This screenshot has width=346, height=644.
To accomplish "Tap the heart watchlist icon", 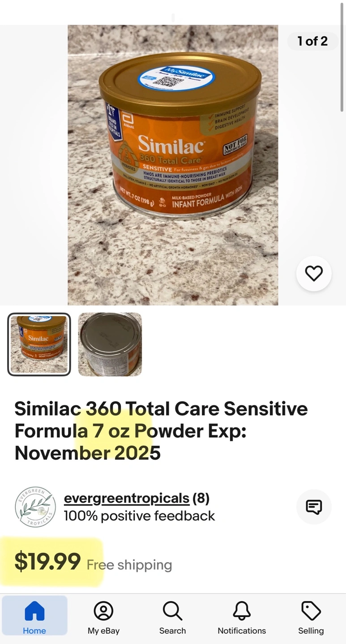I will point(314,273).
